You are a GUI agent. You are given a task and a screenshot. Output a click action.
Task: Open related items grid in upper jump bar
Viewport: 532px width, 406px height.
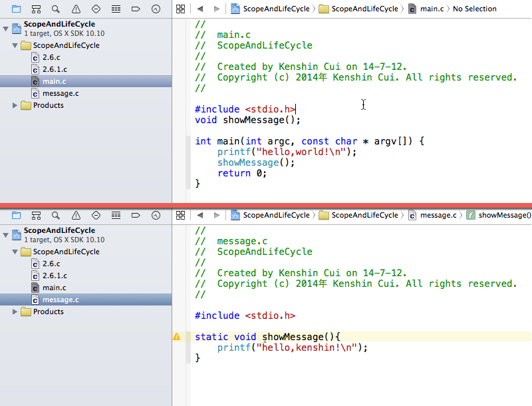pos(180,9)
